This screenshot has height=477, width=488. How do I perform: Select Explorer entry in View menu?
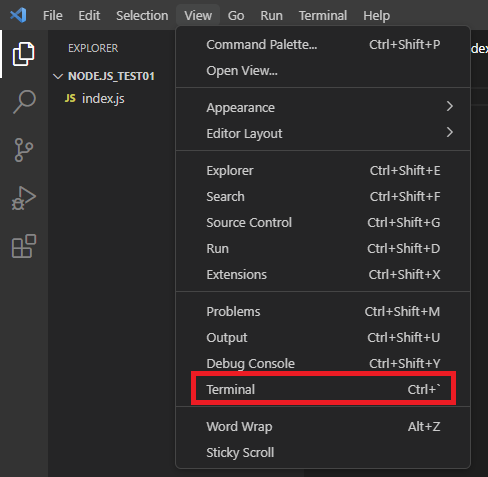click(323, 171)
